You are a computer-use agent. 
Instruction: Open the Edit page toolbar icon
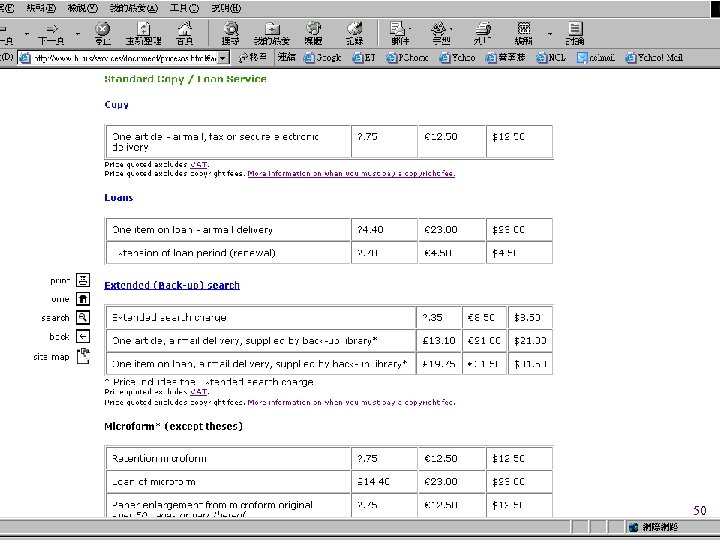click(523, 34)
